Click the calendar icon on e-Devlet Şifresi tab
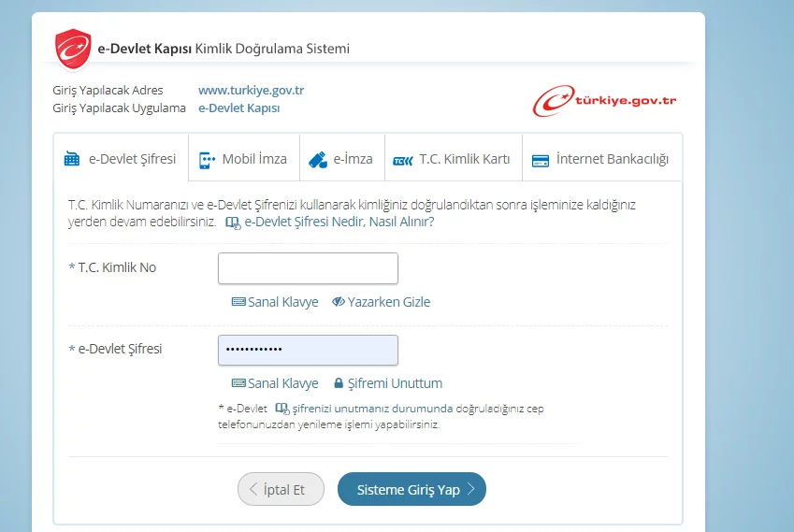The image size is (794, 532). 72,159
